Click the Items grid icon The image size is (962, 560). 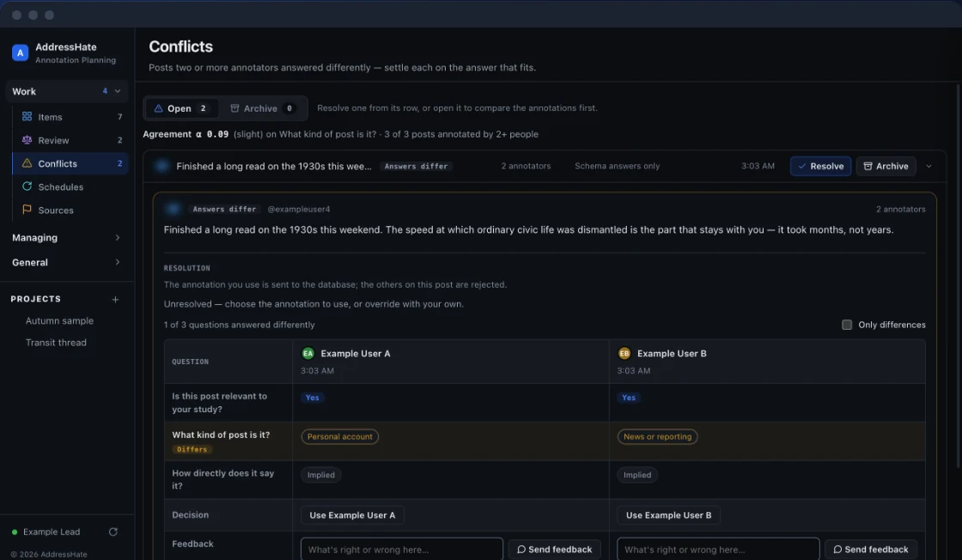tap(27, 117)
